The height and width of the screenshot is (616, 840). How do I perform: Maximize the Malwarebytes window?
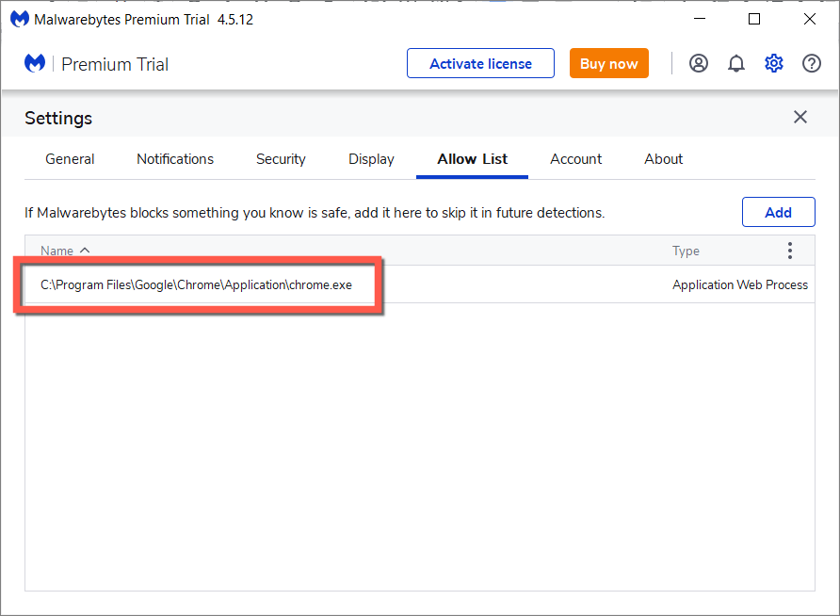754,19
